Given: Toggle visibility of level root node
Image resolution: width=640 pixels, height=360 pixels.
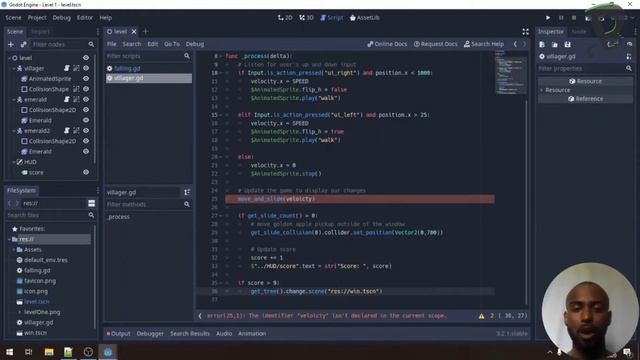Looking at the screenshot, I should point(86,58).
